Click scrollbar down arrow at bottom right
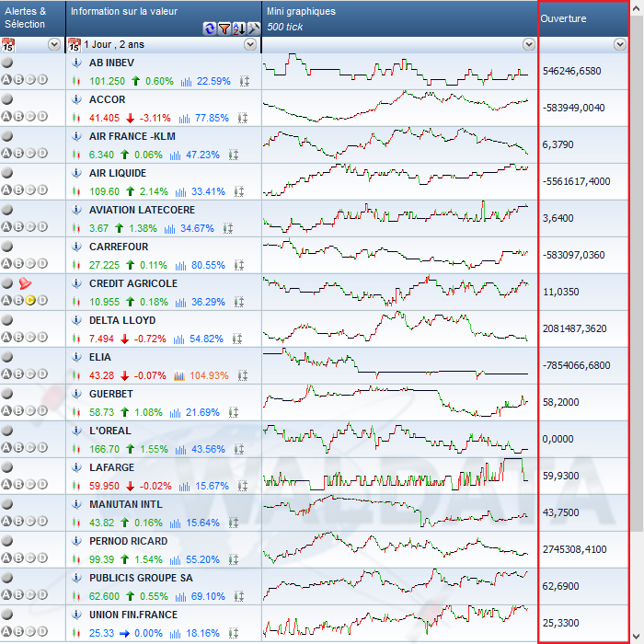The width and height of the screenshot is (644, 644). pos(637,636)
